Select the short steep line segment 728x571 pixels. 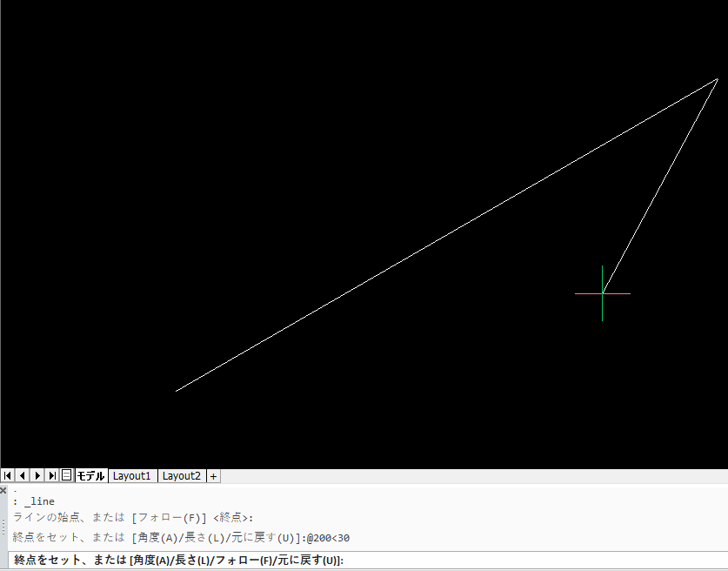pos(660,186)
